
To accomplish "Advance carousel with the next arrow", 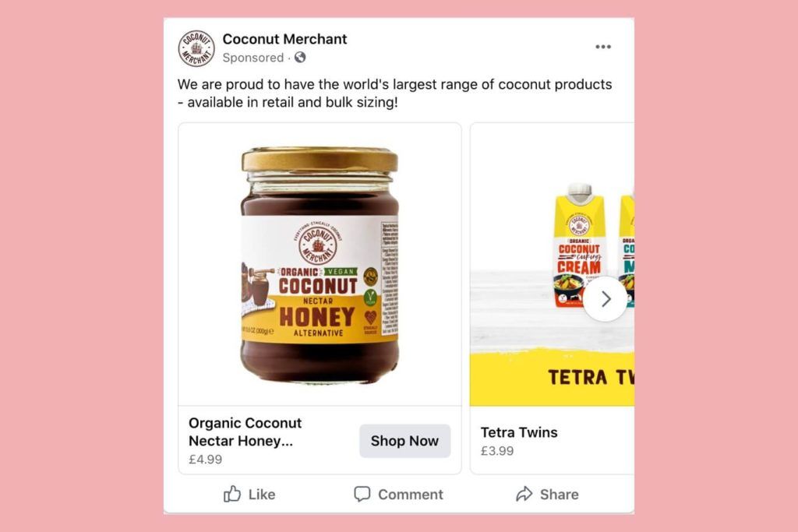I will [x=605, y=299].
